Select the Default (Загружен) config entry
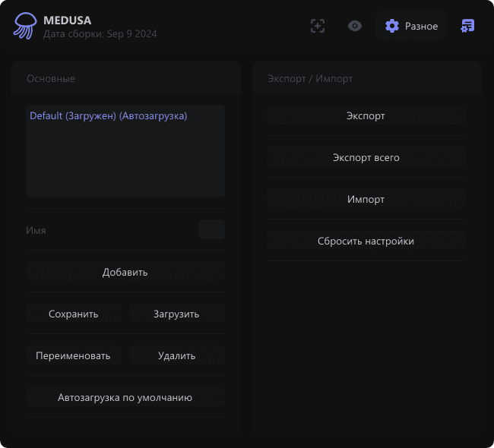 108,116
